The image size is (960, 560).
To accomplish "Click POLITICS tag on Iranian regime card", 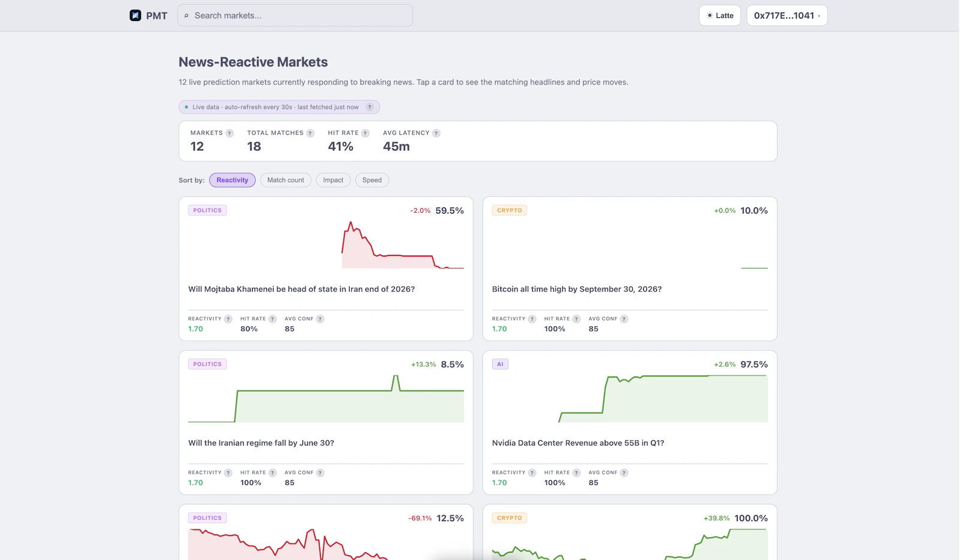I will point(208,365).
